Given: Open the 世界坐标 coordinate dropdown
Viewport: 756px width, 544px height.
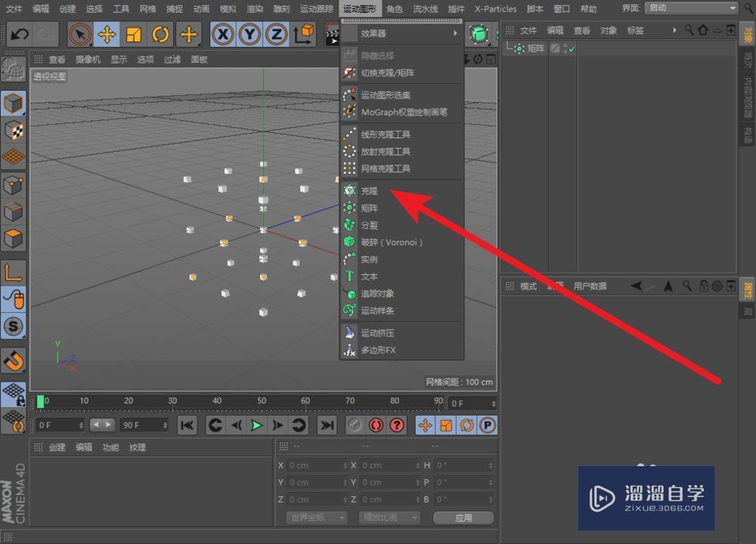Looking at the screenshot, I should pos(317,518).
